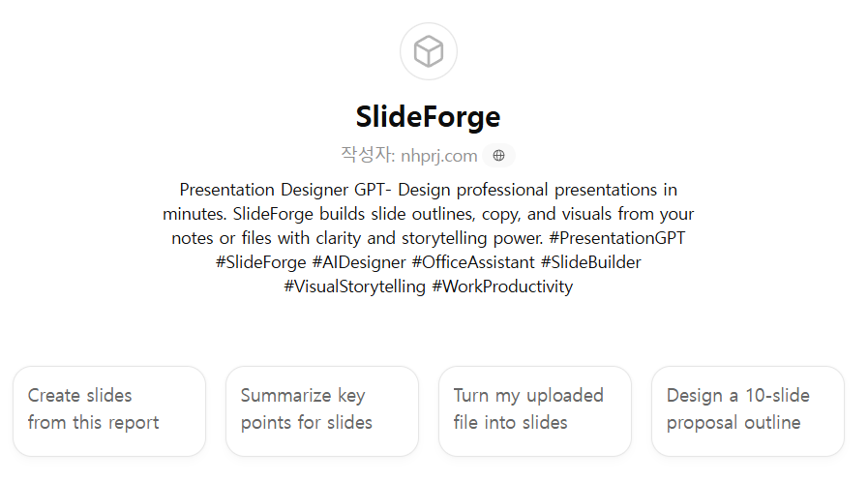Click the #OfficeAssistant hashtag
Viewport: 868px width, 482px height.
(x=473, y=262)
